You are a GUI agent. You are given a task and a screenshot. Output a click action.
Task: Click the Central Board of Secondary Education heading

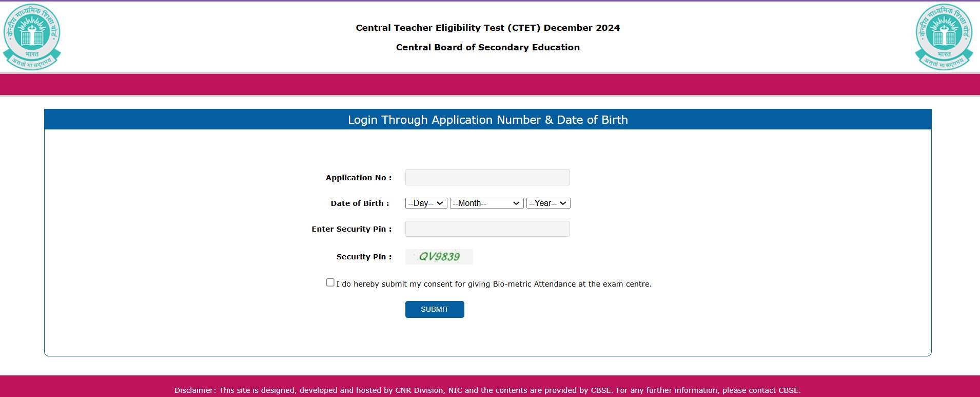[487, 47]
